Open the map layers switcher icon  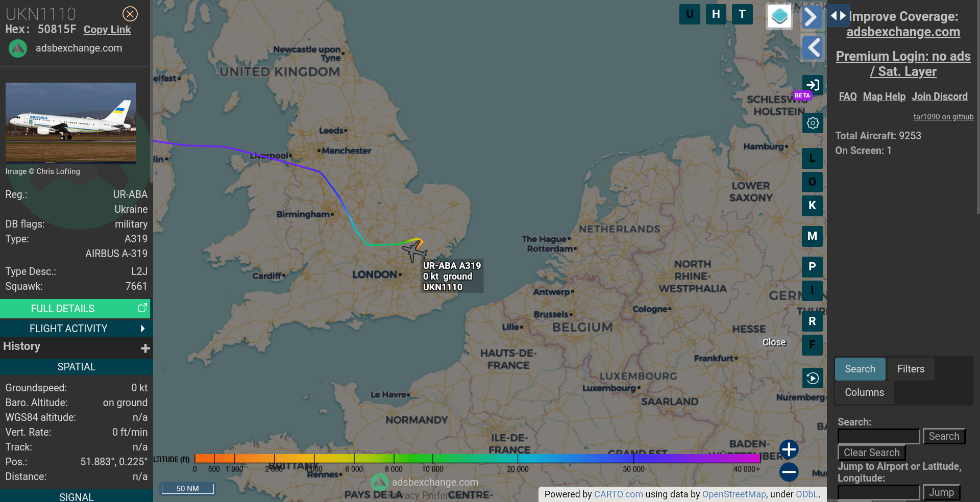(x=779, y=16)
